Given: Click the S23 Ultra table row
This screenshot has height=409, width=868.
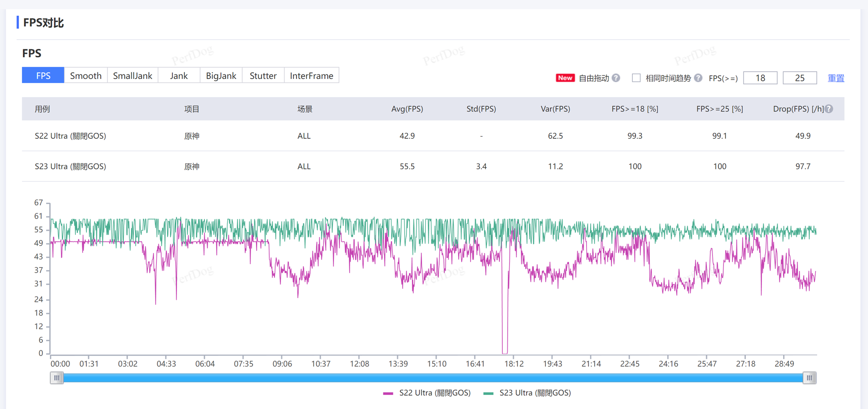Looking at the screenshot, I should pyautogui.click(x=433, y=166).
